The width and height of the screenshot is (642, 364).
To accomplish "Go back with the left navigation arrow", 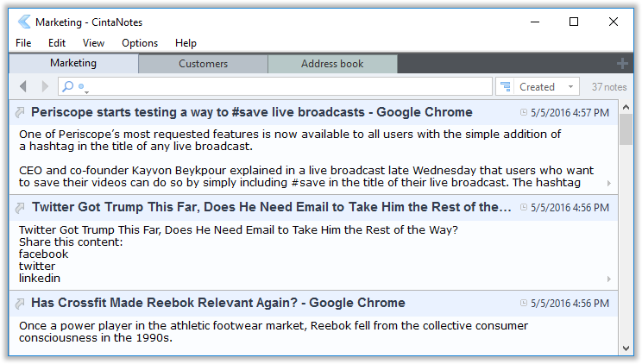I will coord(23,86).
